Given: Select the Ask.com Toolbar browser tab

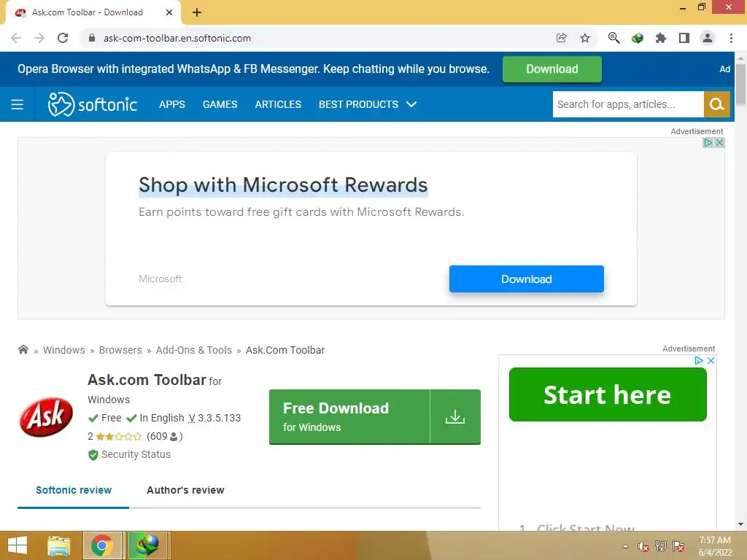Looking at the screenshot, I should (93, 12).
